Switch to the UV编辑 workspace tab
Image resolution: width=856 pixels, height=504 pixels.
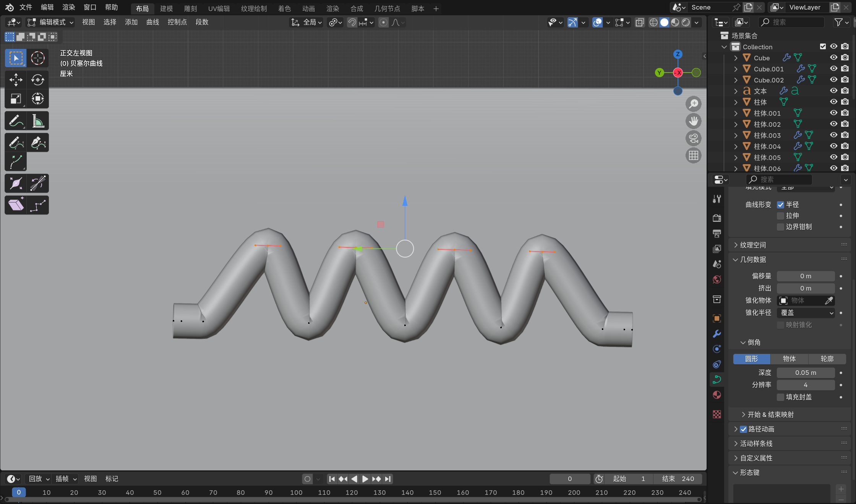(219, 8)
